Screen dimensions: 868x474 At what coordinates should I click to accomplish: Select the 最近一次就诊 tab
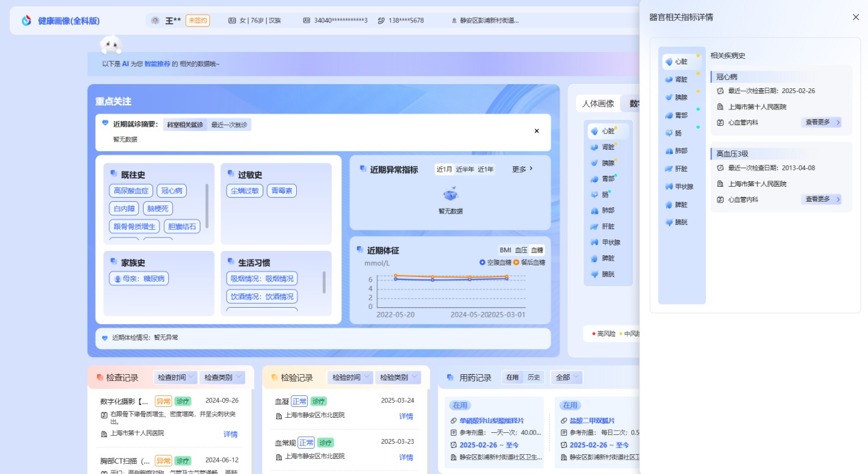point(229,124)
